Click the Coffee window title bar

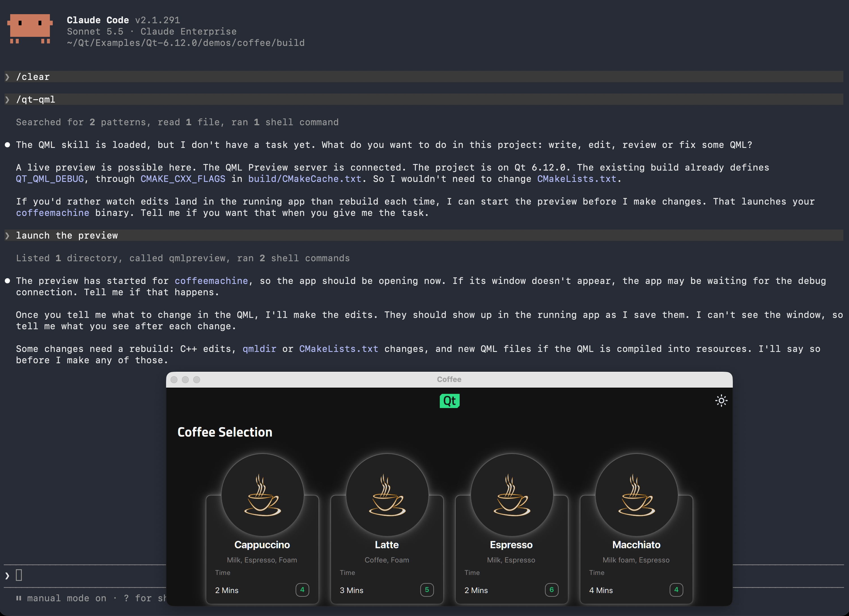click(449, 379)
